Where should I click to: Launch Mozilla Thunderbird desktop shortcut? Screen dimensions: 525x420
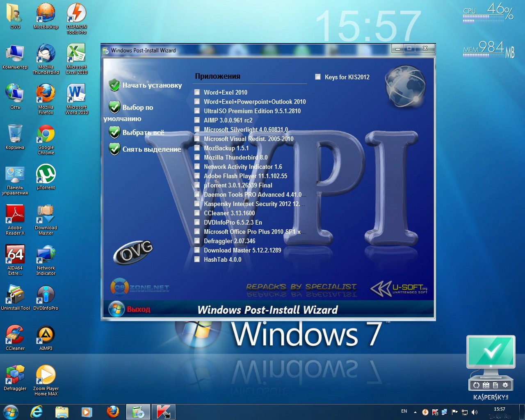pyautogui.click(x=46, y=59)
